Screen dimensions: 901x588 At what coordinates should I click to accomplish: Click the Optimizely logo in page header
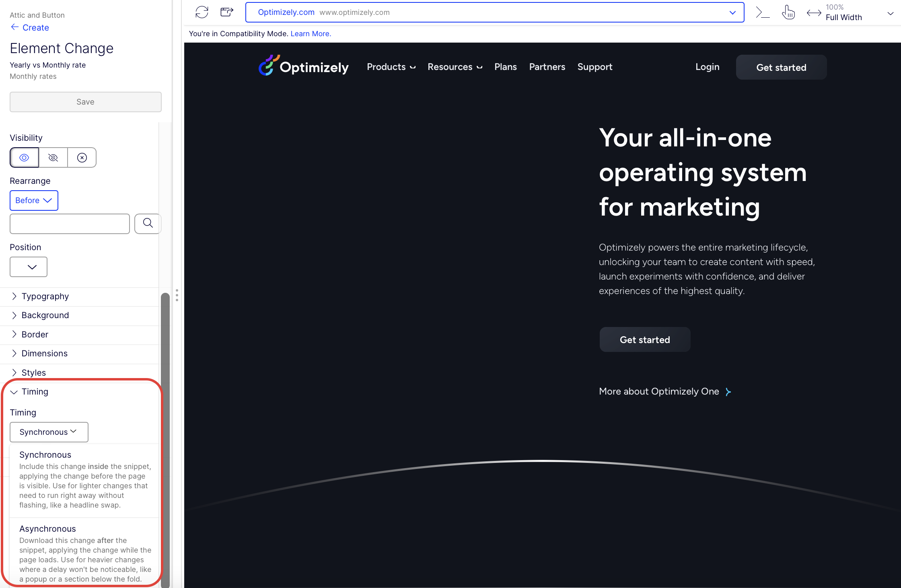click(x=304, y=66)
